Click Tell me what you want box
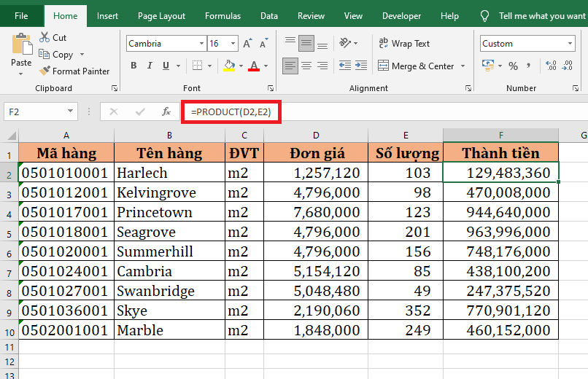588x379 pixels. (533, 16)
